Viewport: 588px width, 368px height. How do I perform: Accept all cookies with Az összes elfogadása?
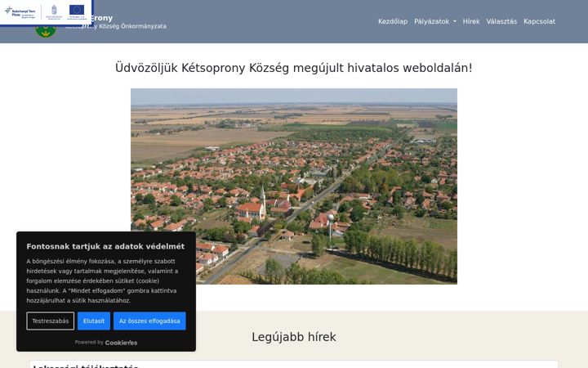click(149, 321)
